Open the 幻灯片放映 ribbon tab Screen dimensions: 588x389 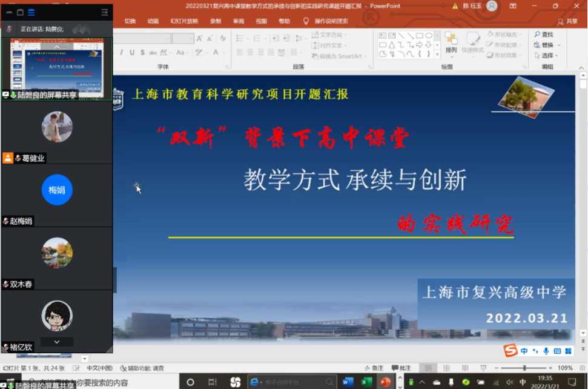[x=184, y=21]
